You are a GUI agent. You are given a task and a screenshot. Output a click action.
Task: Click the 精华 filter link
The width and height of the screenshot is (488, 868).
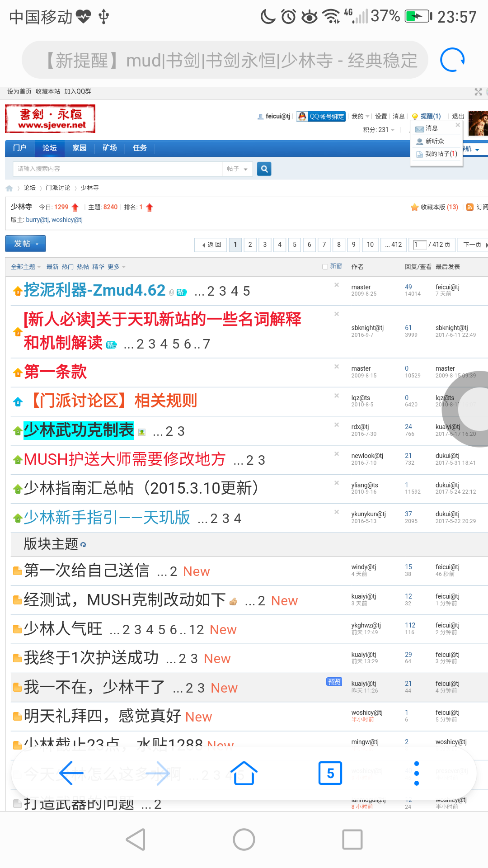coord(98,267)
